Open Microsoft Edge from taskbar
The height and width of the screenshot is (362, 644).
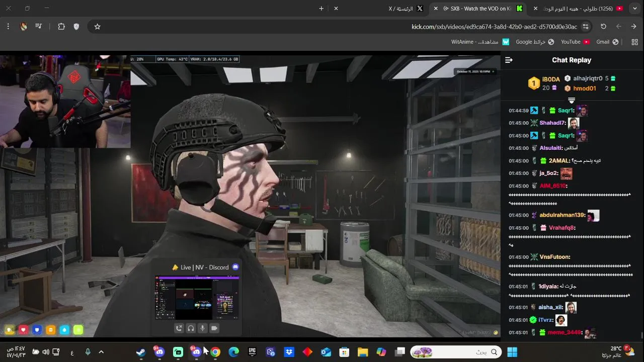pos(233,352)
